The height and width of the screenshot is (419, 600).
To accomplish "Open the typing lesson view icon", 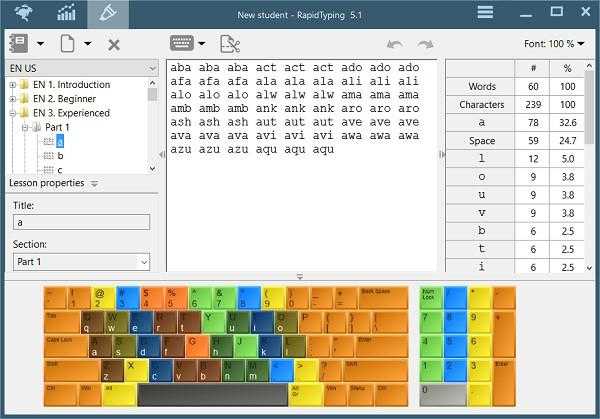I will [20, 13].
